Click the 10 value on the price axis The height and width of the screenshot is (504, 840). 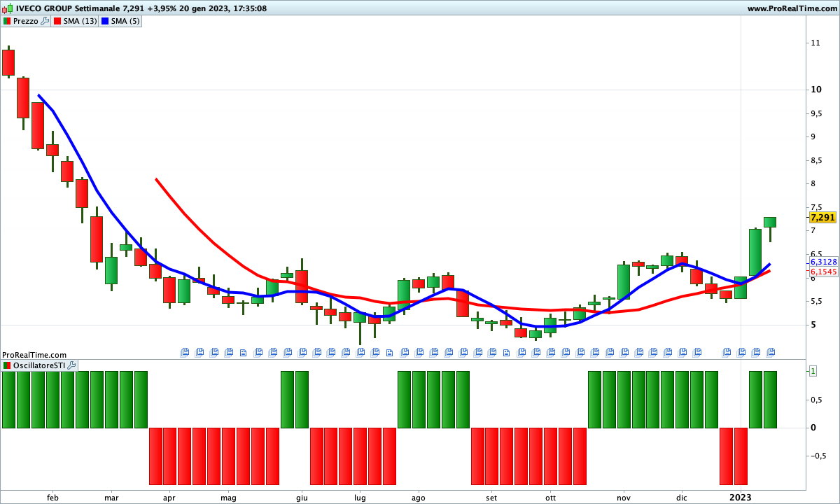pos(815,90)
